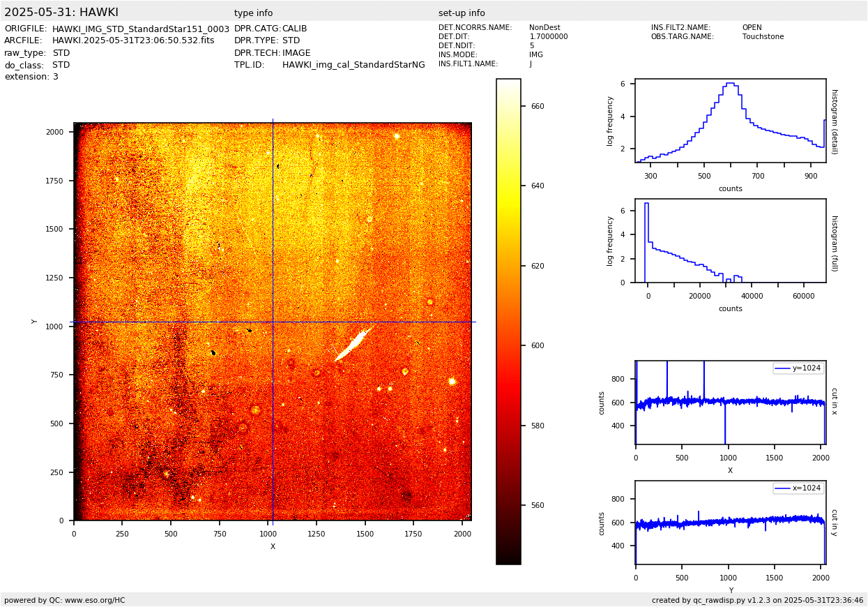Click the DET.DIT value 1.7000000
The image size is (868, 607).
click(x=548, y=37)
